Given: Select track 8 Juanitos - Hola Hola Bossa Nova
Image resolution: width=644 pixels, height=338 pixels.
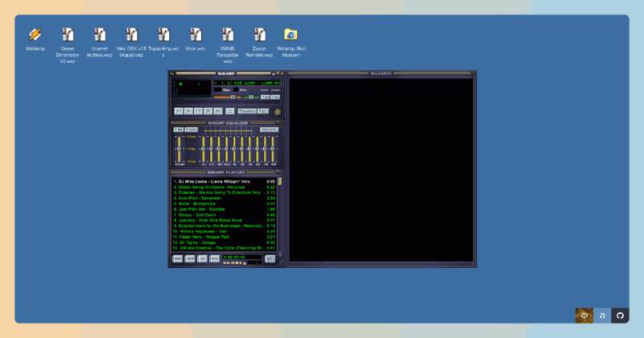Looking at the screenshot, I should pyautogui.click(x=225, y=221).
